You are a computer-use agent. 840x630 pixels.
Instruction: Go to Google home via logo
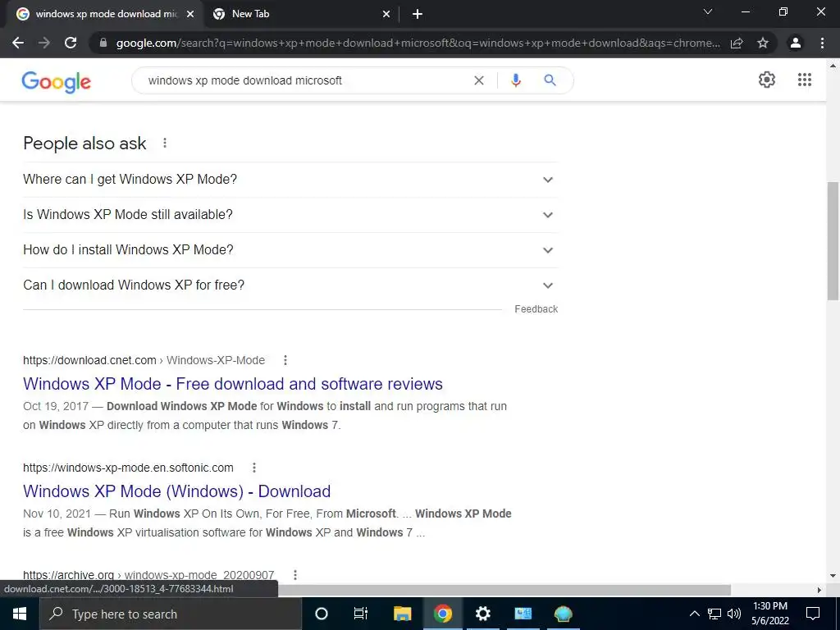57,81
